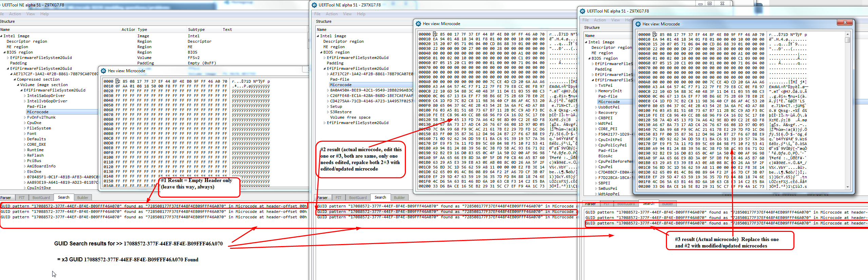Open Action menu in middle window

tap(332, 14)
